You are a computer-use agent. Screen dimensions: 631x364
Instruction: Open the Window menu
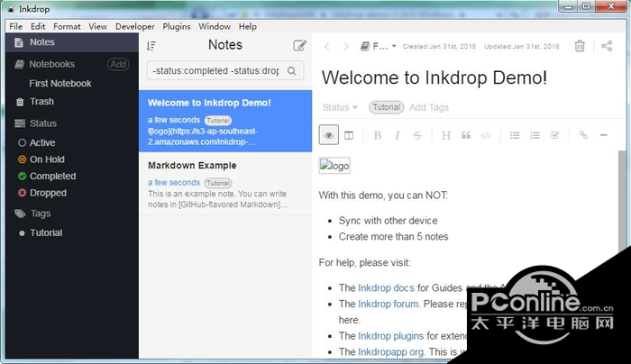[x=215, y=26]
